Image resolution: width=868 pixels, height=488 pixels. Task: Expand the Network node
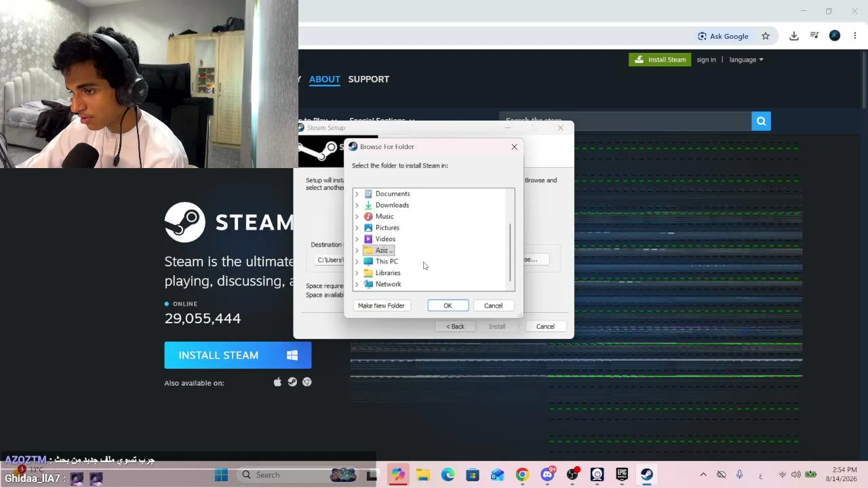(x=357, y=284)
